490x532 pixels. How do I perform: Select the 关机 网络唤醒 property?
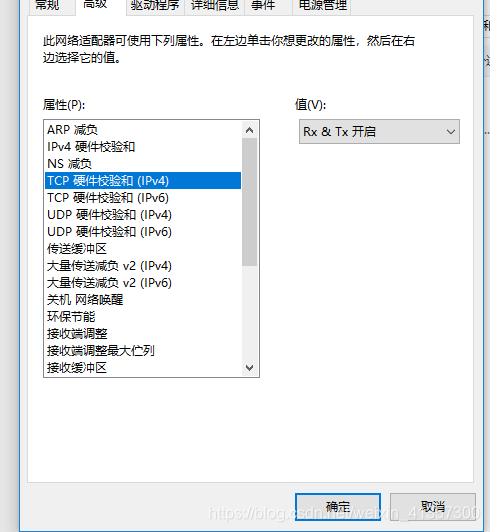pyautogui.click(x=143, y=299)
